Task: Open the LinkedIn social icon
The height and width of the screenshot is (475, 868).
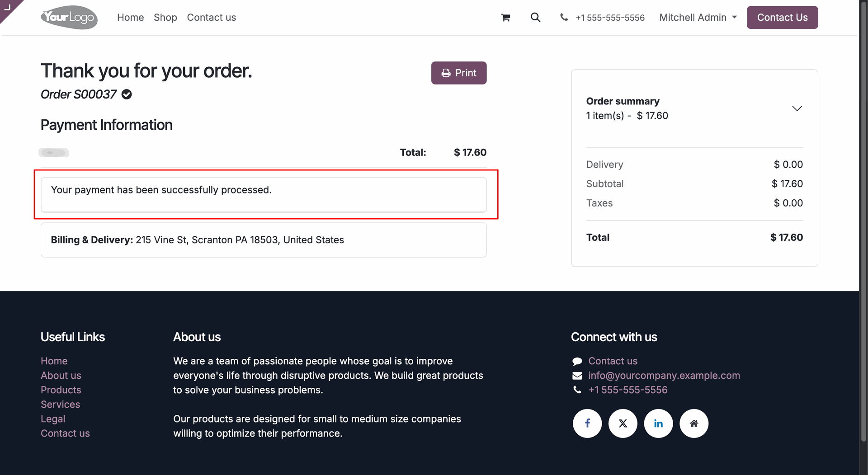Action: [x=658, y=423]
